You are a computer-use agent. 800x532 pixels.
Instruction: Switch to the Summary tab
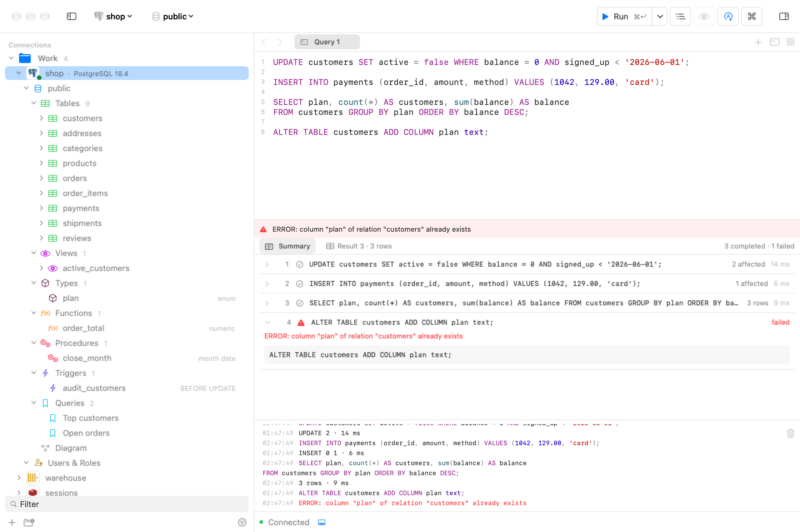[287, 246]
